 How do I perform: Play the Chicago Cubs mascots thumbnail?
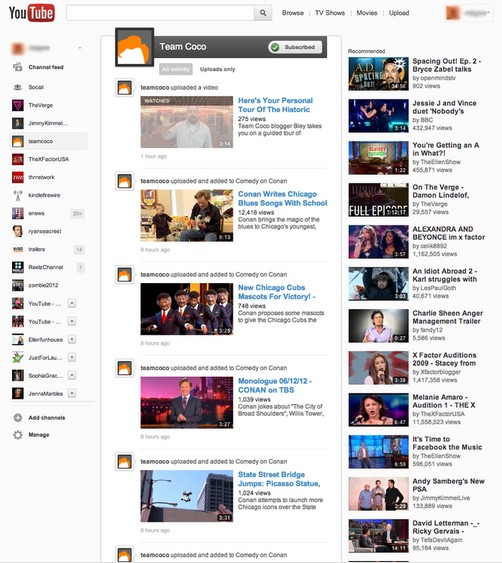click(187, 309)
